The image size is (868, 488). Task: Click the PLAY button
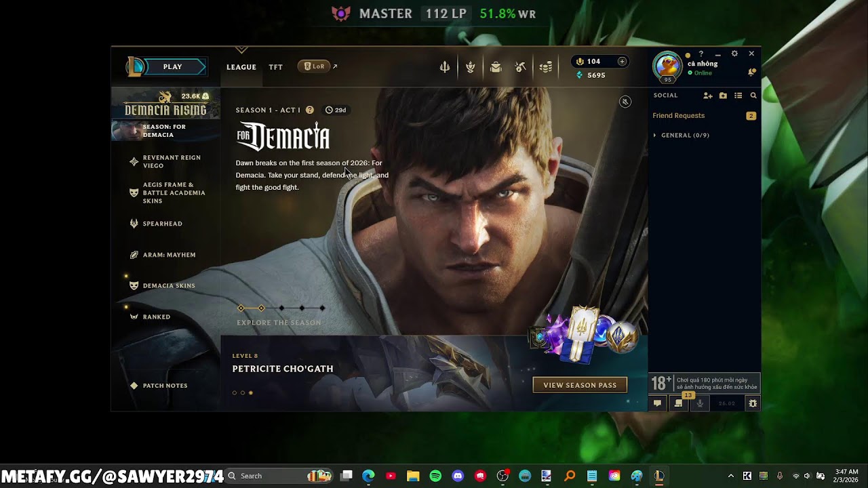click(x=174, y=66)
